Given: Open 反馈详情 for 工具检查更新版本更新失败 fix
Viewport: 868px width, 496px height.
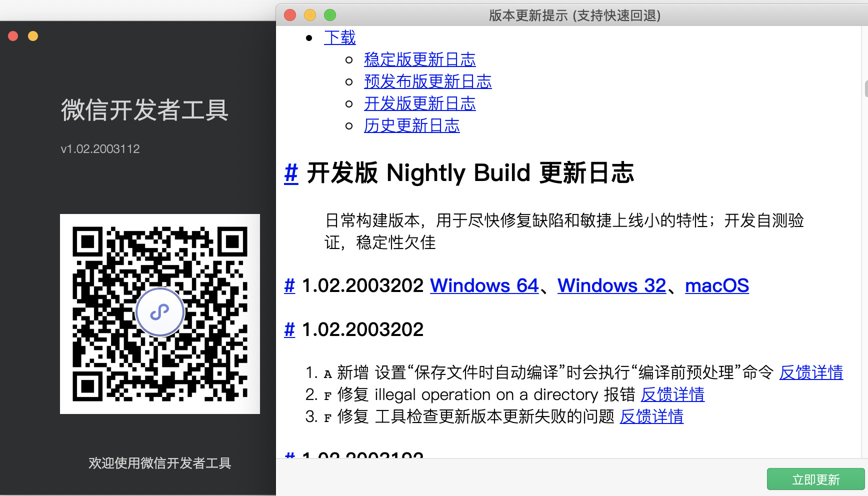Looking at the screenshot, I should [651, 416].
